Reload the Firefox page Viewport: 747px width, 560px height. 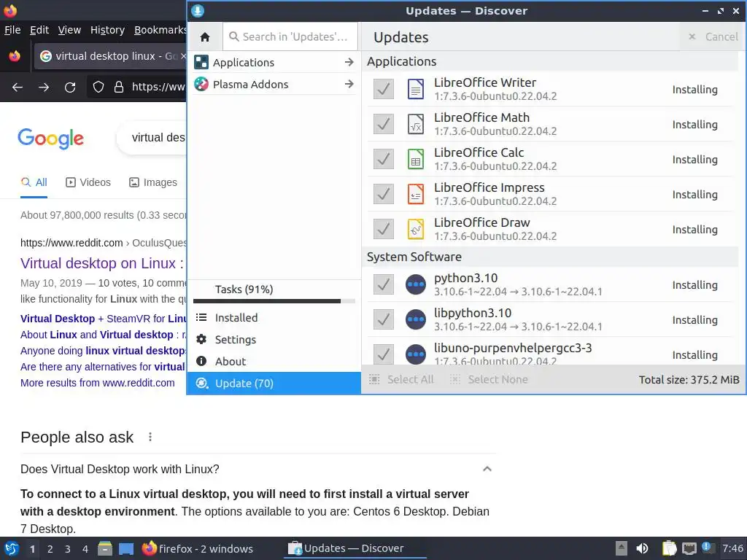(x=70, y=87)
